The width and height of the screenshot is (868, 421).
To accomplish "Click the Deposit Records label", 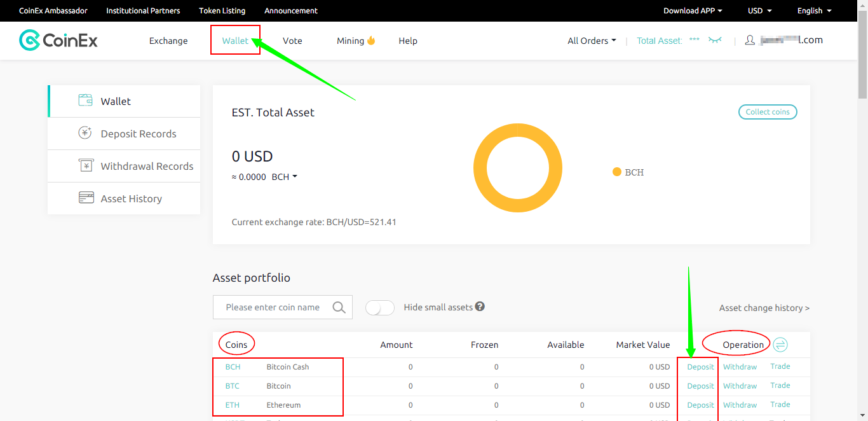I will 139,134.
